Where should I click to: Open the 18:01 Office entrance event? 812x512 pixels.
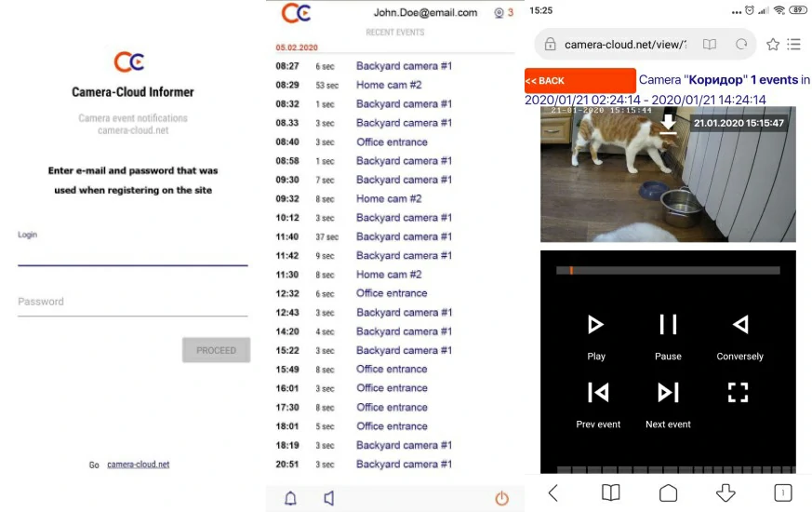click(x=352, y=426)
